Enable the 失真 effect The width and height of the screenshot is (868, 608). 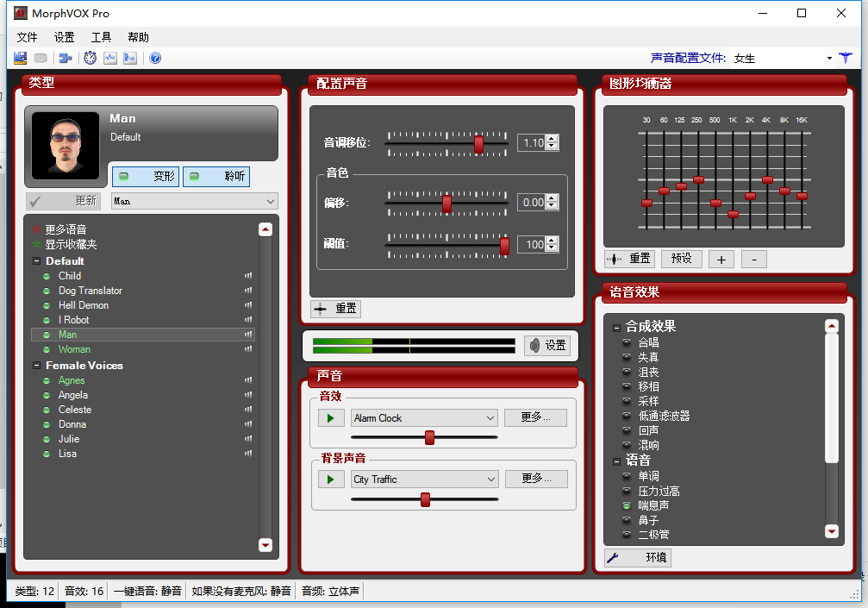coord(627,357)
